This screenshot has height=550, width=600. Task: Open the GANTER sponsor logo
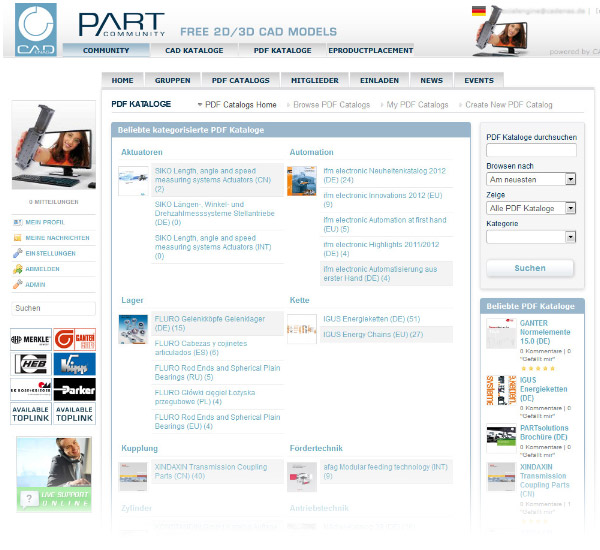[75, 339]
